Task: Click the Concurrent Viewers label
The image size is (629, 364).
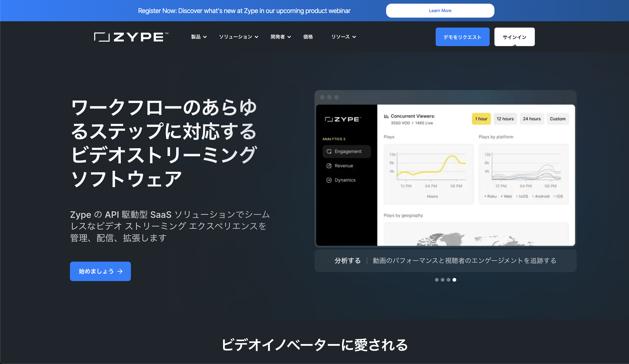Action: point(413,116)
